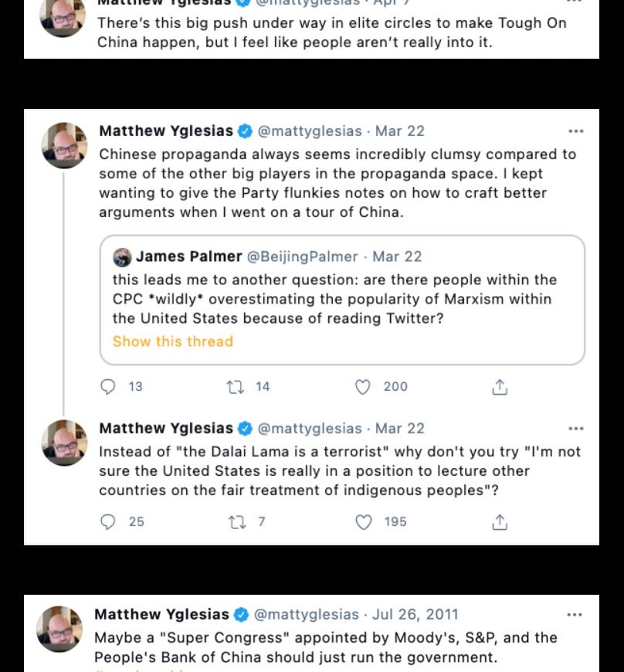Like the tweet with 200 likes
This screenshot has width=624, height=672.
362,386
